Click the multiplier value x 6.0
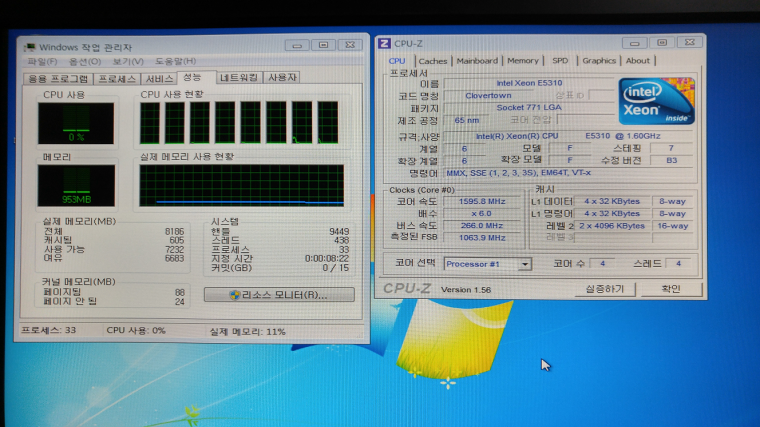The image size is (760, 427). tap(482, 213)
